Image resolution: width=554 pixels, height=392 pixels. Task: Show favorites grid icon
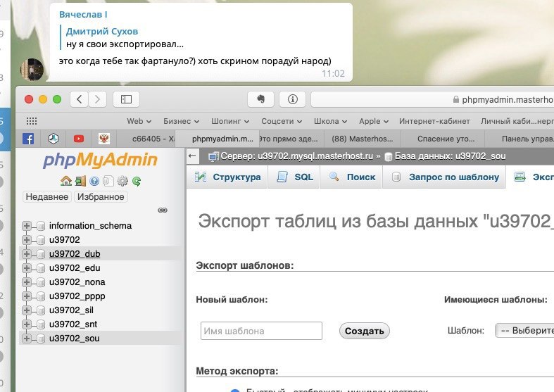[x=32, y=121]
